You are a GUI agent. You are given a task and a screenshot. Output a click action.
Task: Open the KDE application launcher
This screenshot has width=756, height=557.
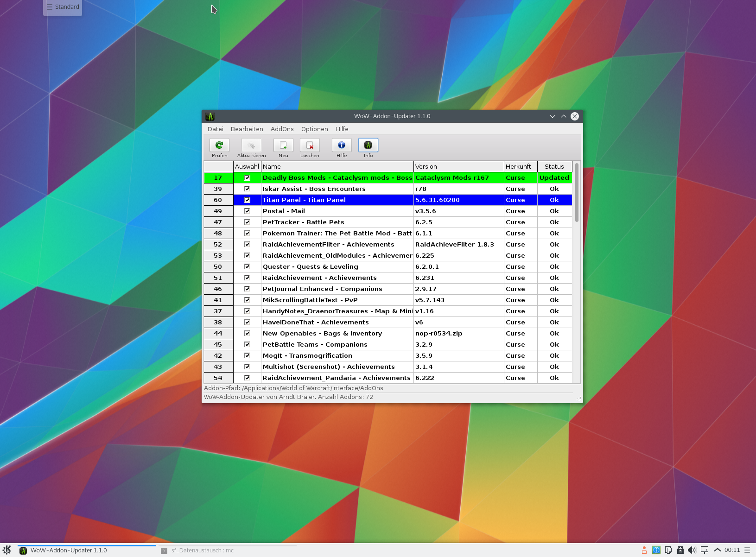click(x=7, y=550)
